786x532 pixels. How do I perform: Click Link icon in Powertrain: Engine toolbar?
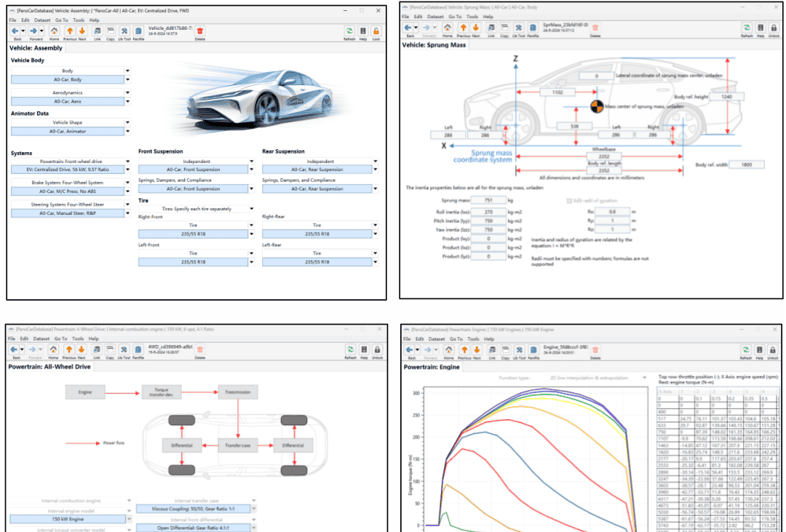coord(491,351)
